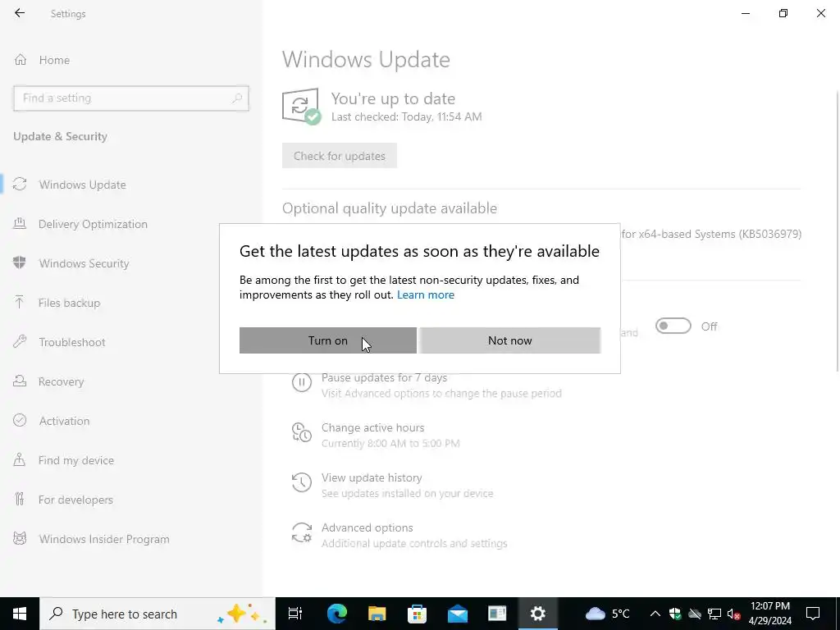Click the update history clock icon
Screen dimensions: 840x630
302,482
